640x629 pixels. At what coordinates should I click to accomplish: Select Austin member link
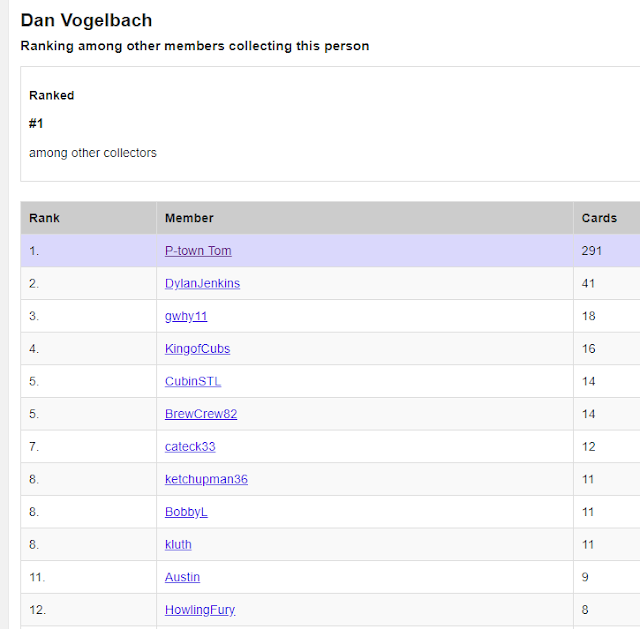coord(182,577)
